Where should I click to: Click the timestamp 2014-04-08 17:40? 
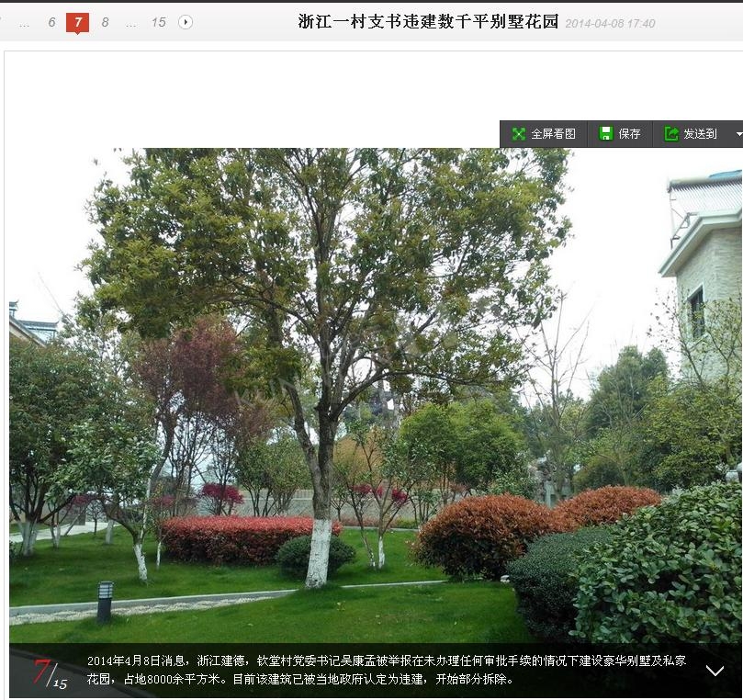610,23
